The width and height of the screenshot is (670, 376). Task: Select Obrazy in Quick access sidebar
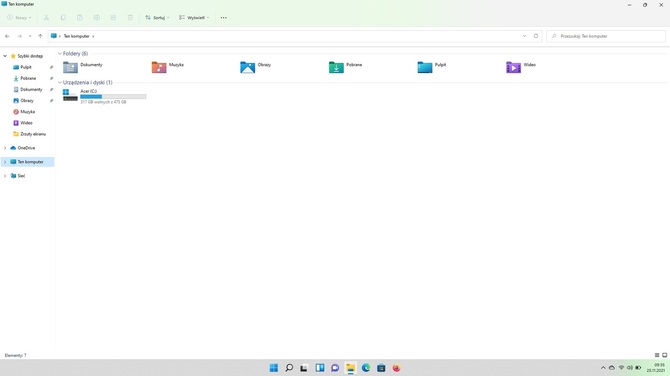(28, 100)
